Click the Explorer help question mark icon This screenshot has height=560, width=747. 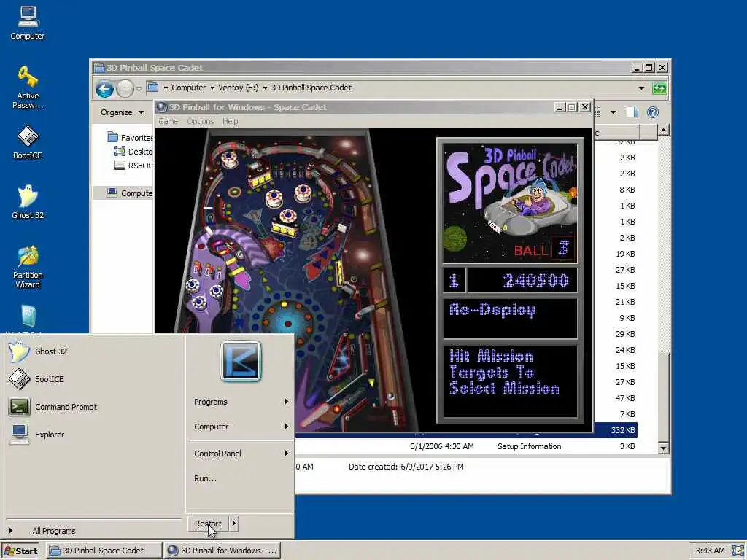653,112
